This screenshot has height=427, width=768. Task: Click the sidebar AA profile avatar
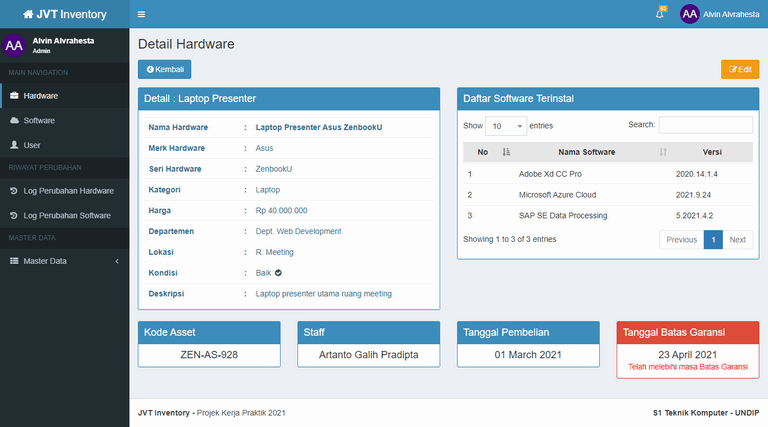click(x=14, y=45)
